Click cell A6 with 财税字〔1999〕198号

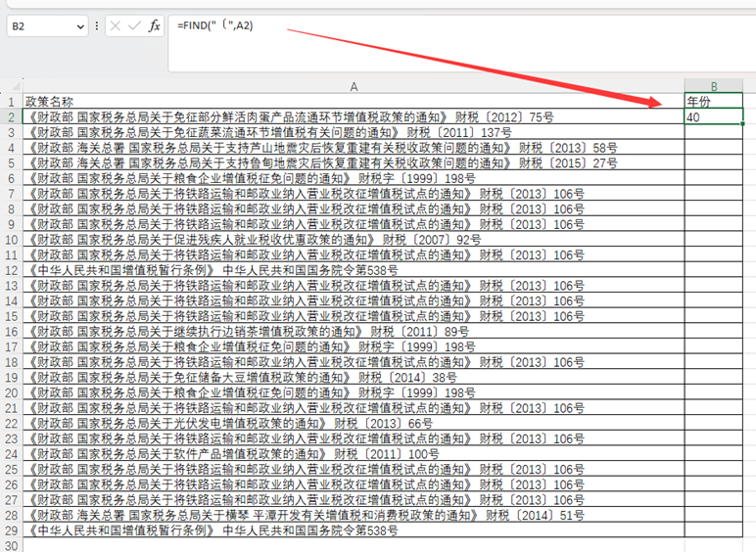coord(354,178)
